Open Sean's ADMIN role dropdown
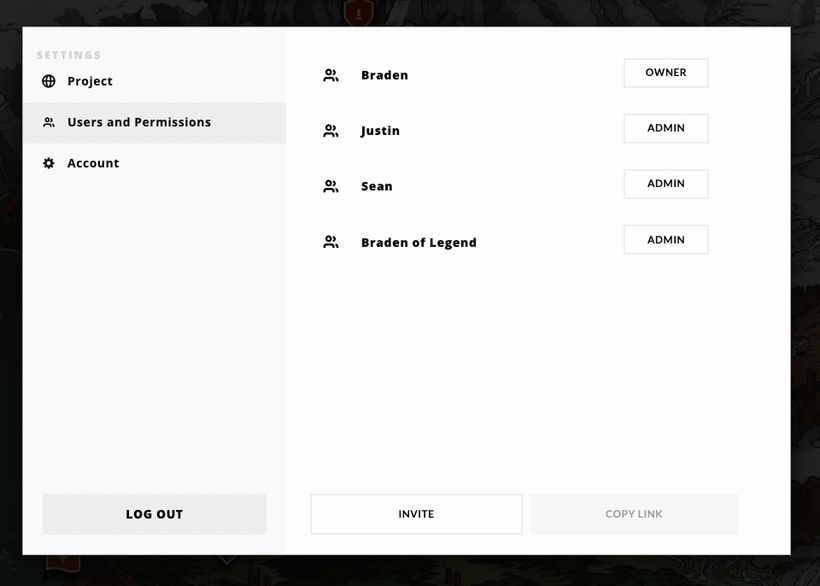This screenshot has height=586, width=820. tap(666, 183)
